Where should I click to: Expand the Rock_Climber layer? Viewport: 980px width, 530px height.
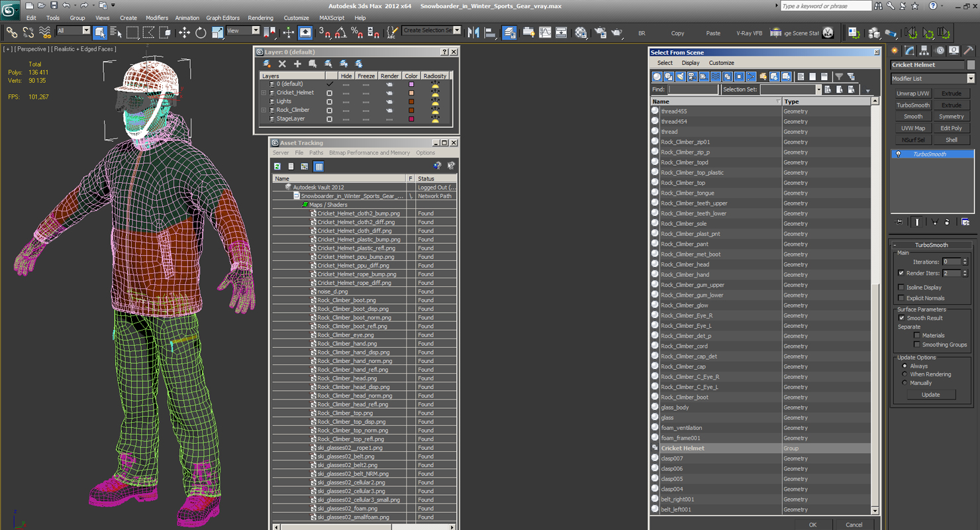pos(264,110)
